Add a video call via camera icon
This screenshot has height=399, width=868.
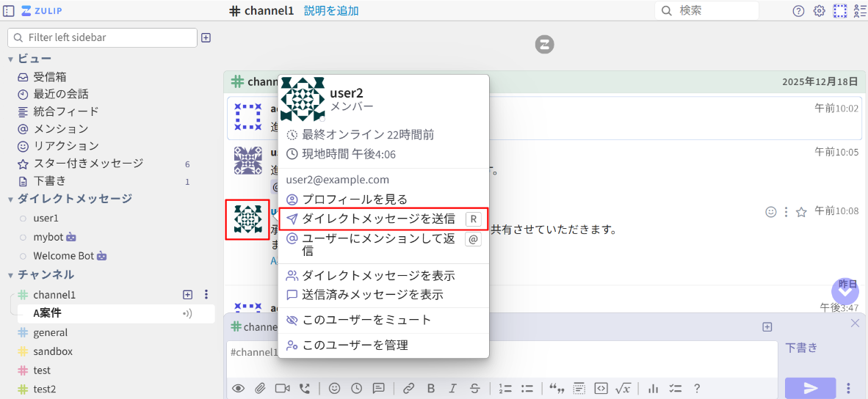point(283,388)
